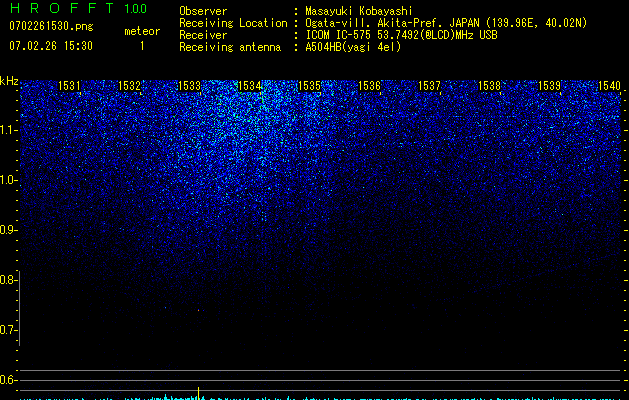Click the 0.6 kHz axis label
Viewport: 629px width, 400px height.
click(8, 380)
